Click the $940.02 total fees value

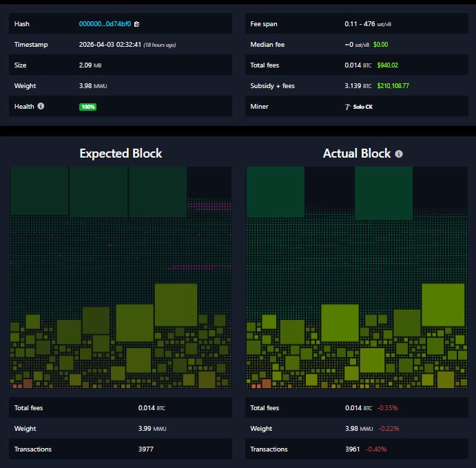[386, 65]
